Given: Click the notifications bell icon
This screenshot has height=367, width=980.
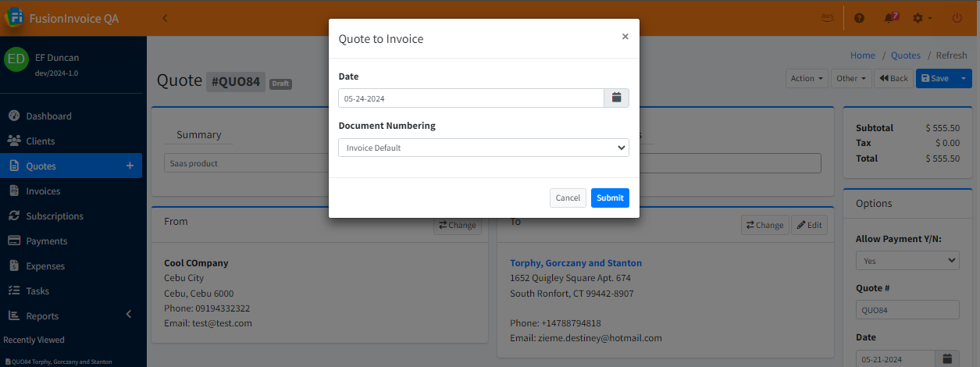Looking at the screenshot, I should 890,17.
